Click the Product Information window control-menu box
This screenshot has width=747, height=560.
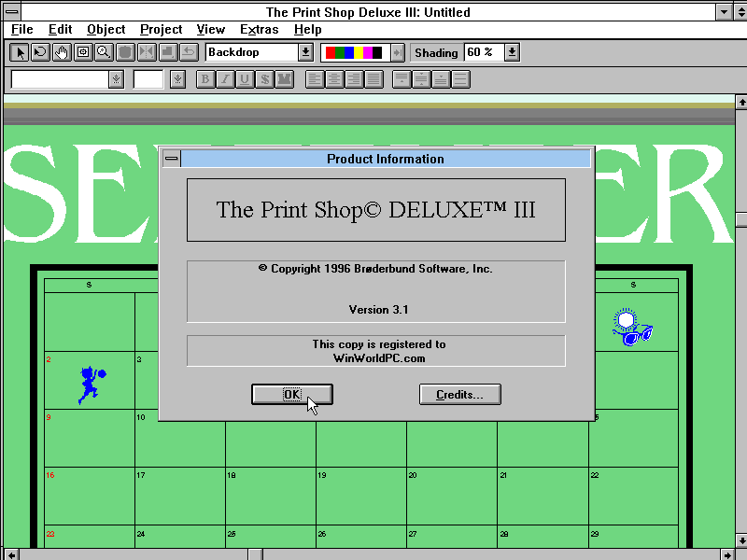click(x=171, y=159)
